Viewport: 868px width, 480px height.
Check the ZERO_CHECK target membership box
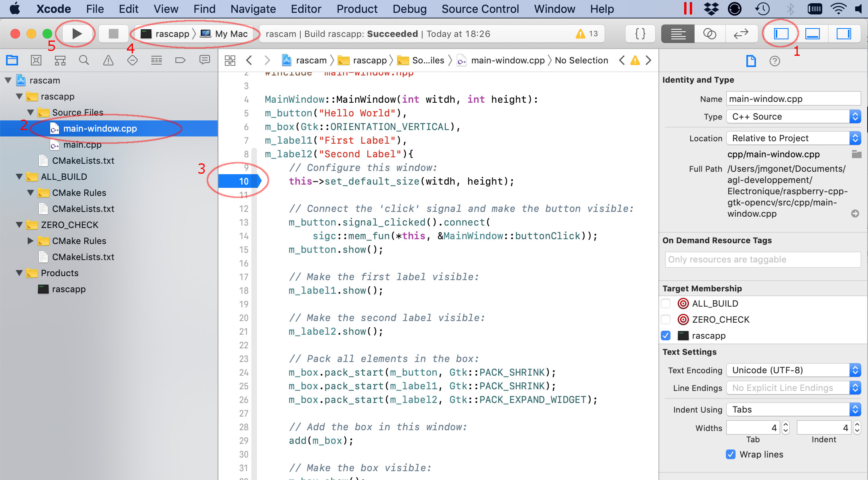(666, 319)
